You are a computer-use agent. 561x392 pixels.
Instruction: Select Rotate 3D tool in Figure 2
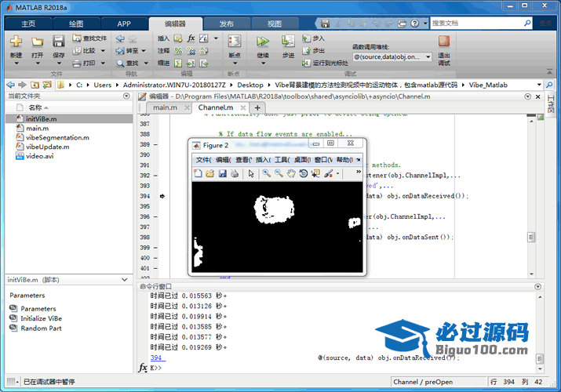click(x=304, y=174)
